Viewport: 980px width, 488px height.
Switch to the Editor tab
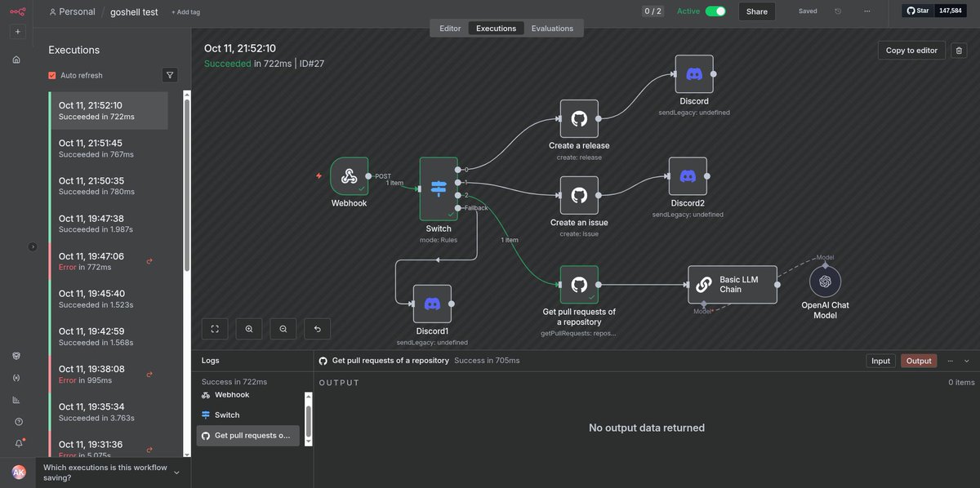[450, 28]
